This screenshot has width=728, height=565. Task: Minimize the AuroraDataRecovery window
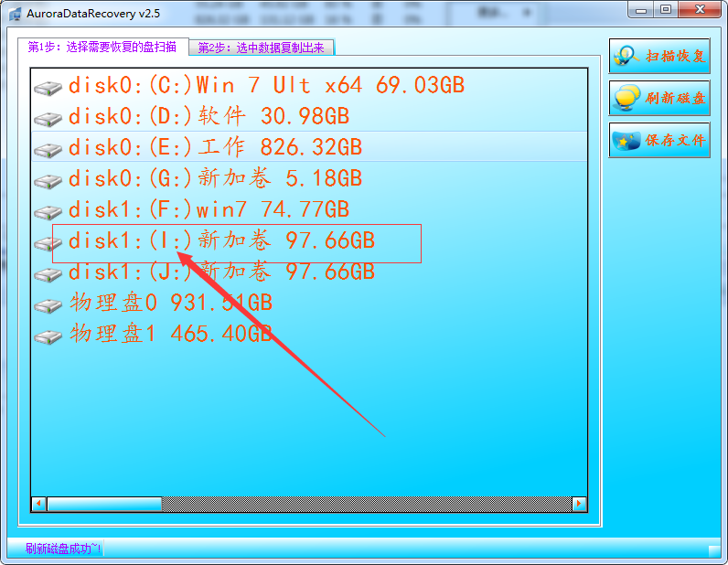(x=641, y=9)
